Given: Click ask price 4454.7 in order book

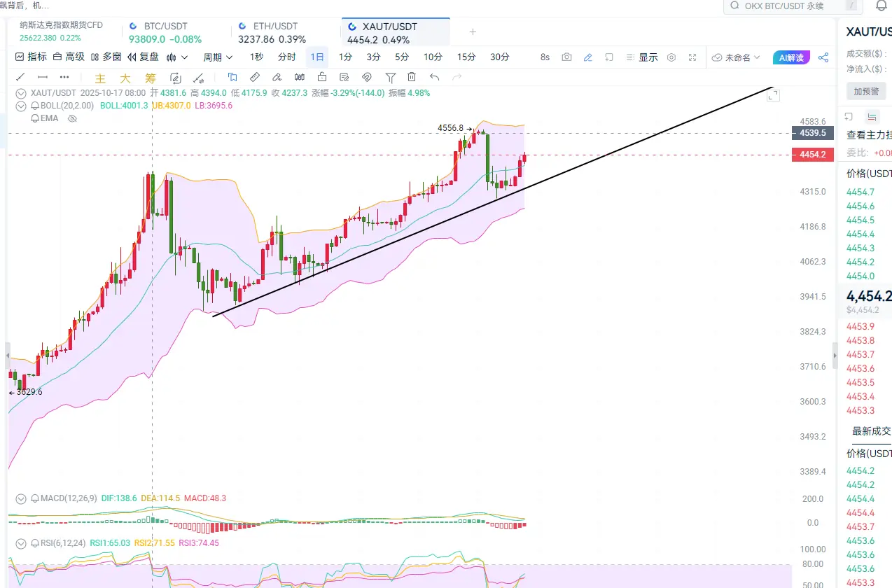Looking at the screenshot, I should pyautogui.click(x=860, y=192).
